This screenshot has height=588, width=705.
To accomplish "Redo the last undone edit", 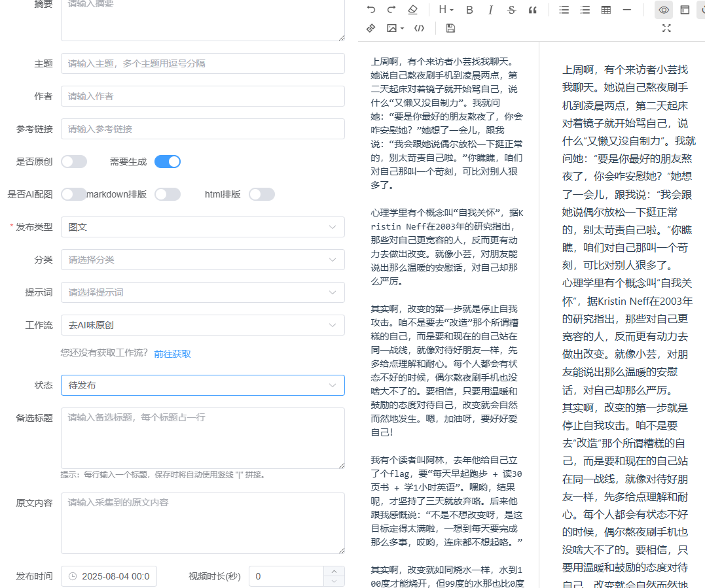I will 391,9.
